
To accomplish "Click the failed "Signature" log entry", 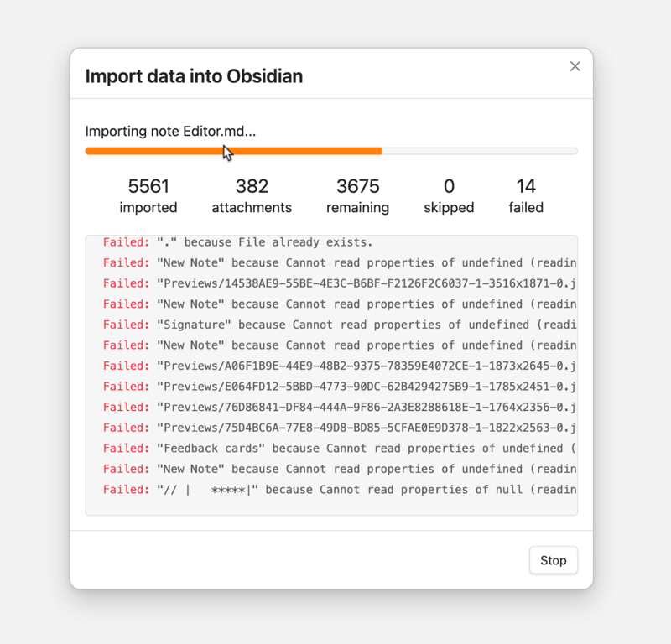I will coord(340,325).
